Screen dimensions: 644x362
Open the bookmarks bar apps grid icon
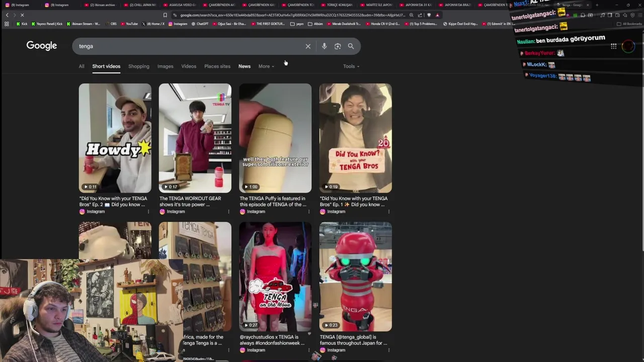click(x=7, y=24)
